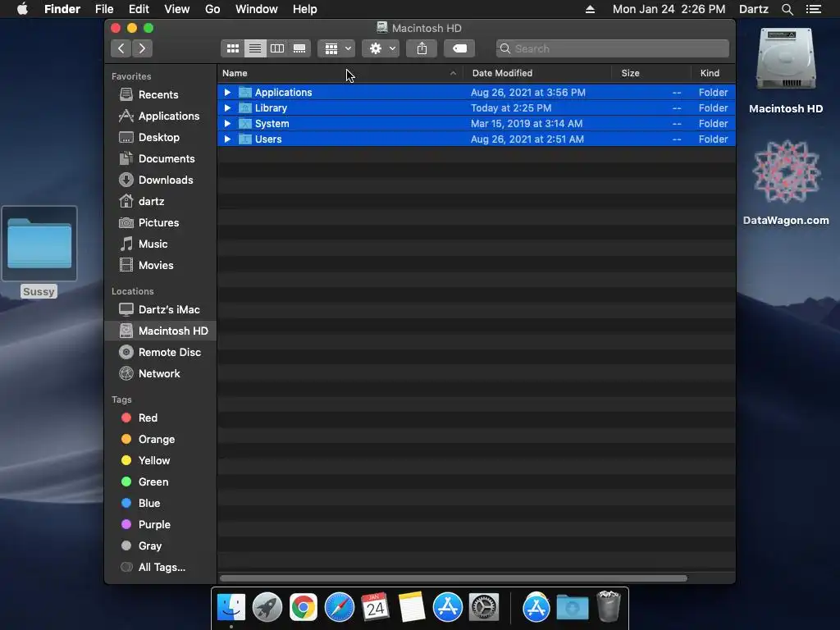Go back with the left arrow button
This screenshot has width=840, height=630.
click(121, 48)
